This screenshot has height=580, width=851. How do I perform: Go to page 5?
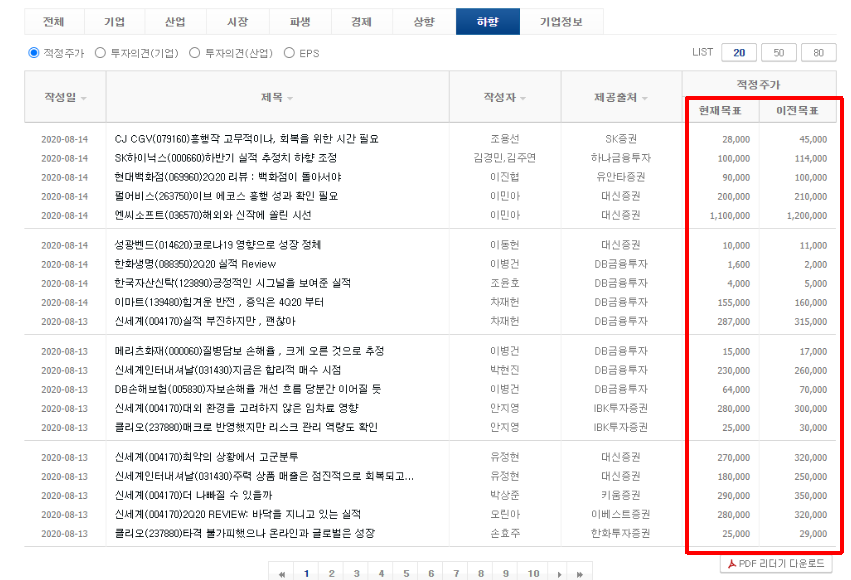407,573
